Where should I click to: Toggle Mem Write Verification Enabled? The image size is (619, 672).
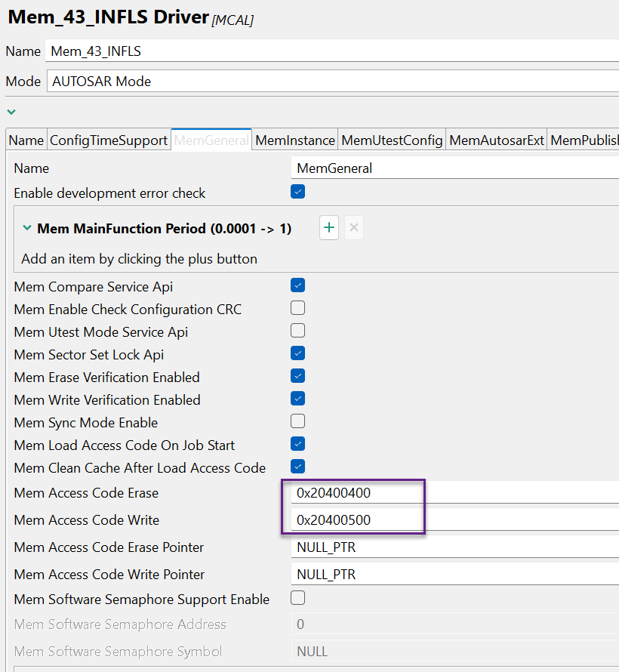297,399
